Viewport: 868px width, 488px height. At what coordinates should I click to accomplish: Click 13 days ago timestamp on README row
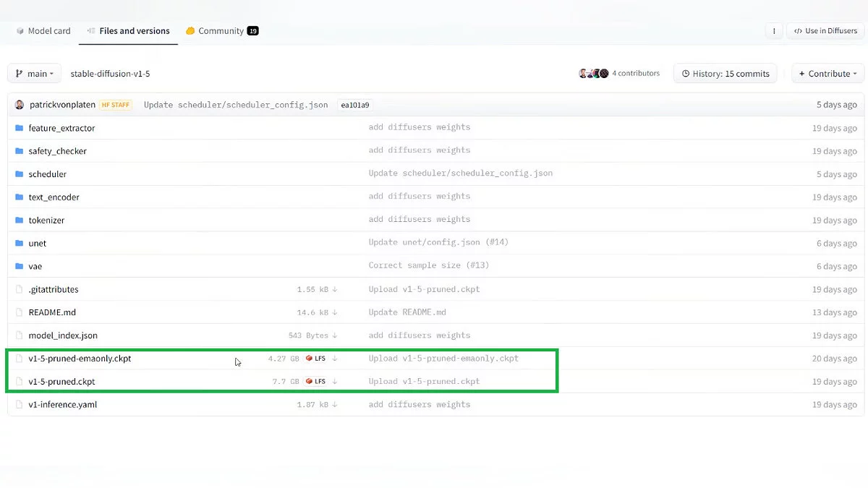835,313
